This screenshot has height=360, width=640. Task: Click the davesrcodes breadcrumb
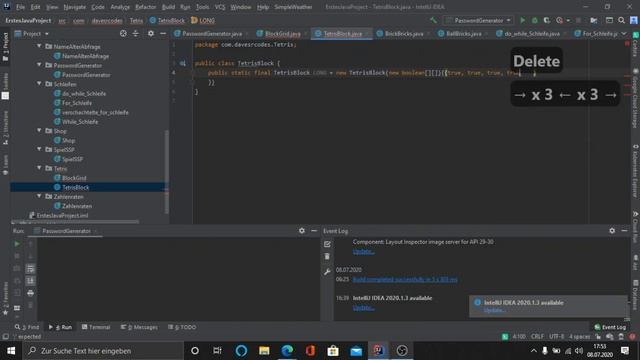[107, 20]
